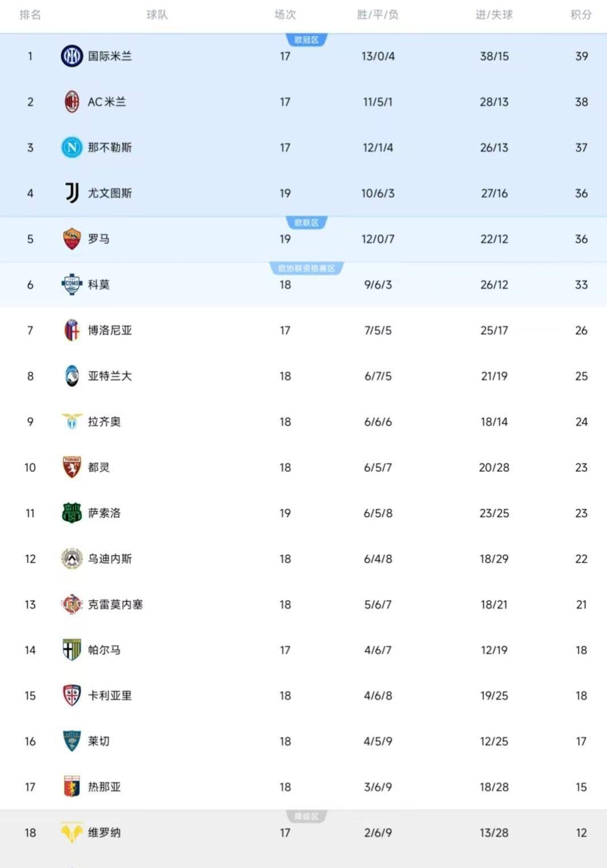Click the AC Milan club crest

pos(72,102)
